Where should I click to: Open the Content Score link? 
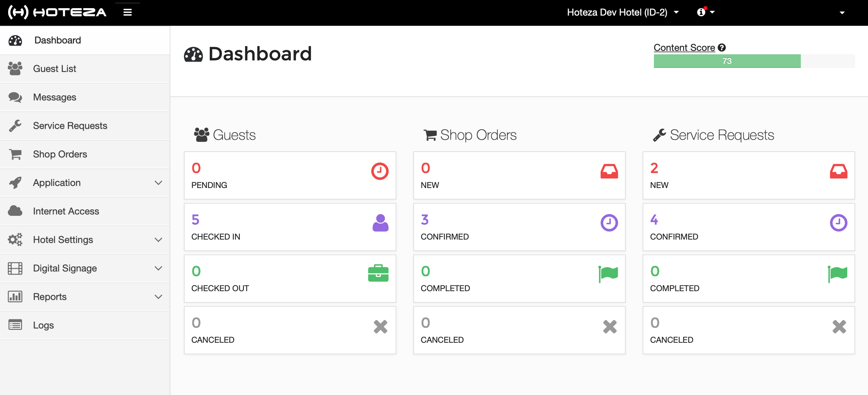(x=684, y=48)
